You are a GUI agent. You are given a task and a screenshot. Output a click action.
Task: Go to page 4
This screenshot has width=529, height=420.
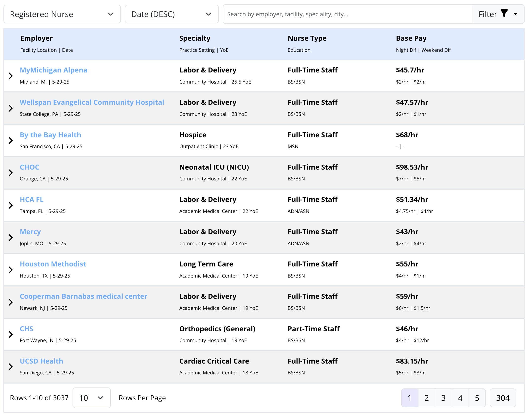click(460, 398)
